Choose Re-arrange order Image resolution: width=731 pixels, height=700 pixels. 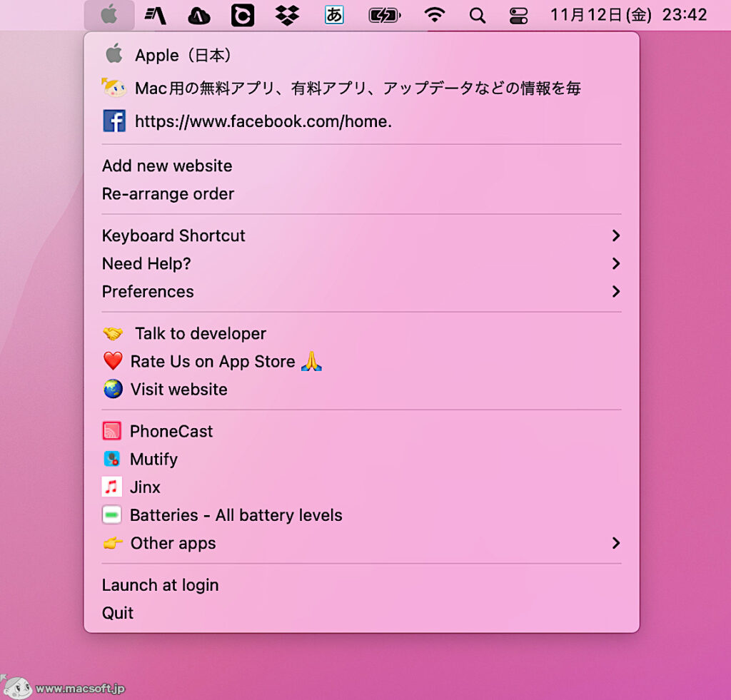[361, 194]
